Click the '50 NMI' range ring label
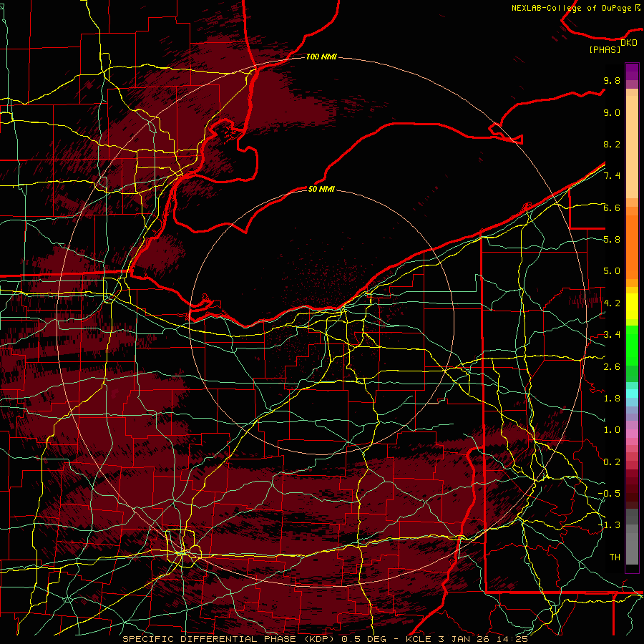Image resolution: width=644 pixels, height=644 pixels. pyautogui.click(x=321, y=189)
